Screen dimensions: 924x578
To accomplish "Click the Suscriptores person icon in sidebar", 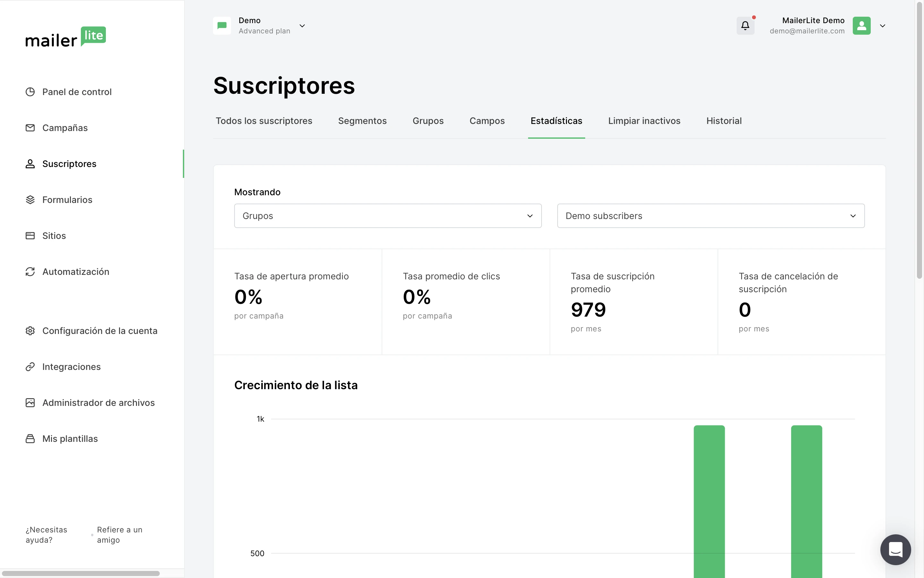I will [x=30, y=164].
